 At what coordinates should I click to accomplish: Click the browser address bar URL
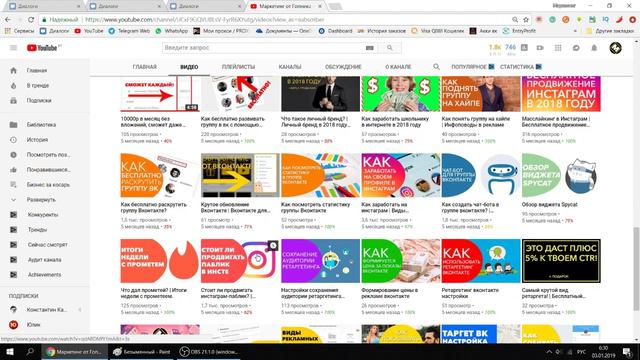[204, 19]
